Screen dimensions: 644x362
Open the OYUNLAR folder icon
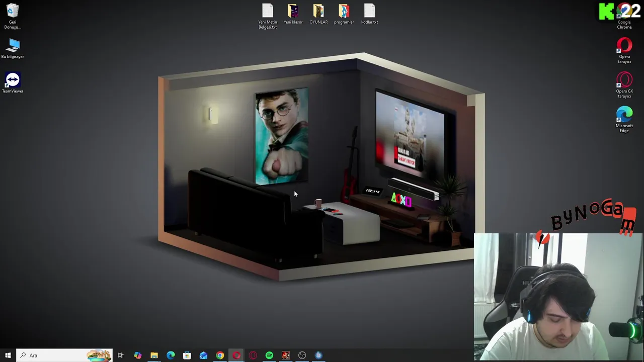coord(318,14)
